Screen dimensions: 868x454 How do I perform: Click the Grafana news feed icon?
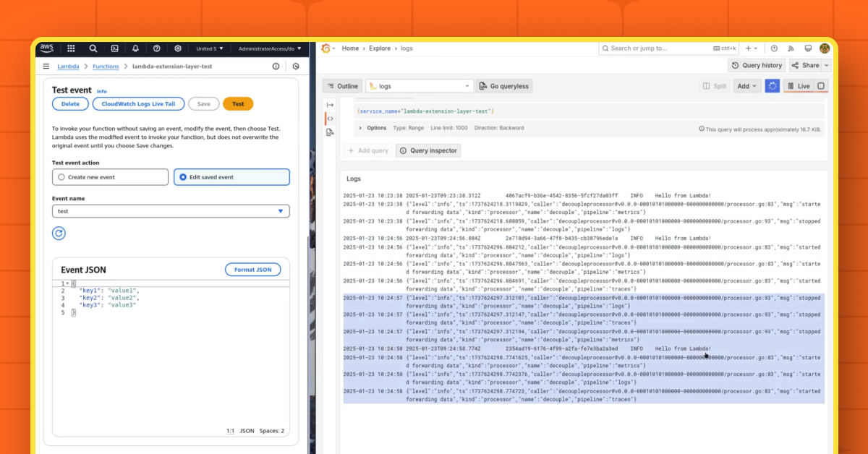(x=791, y=48)
